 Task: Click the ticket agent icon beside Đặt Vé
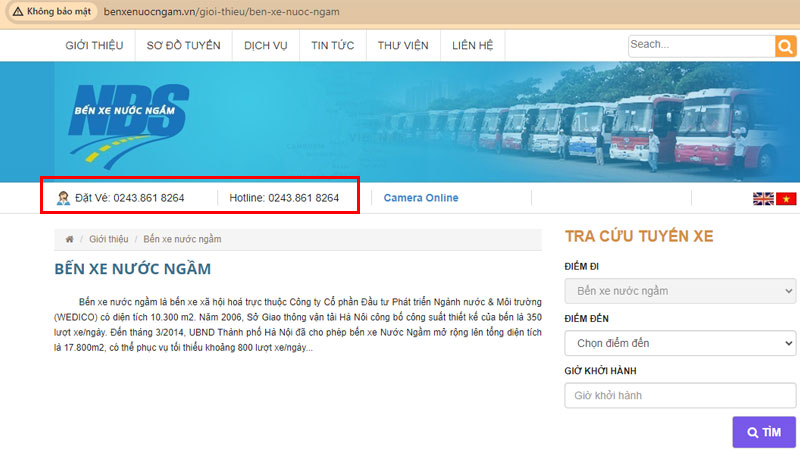63,198
